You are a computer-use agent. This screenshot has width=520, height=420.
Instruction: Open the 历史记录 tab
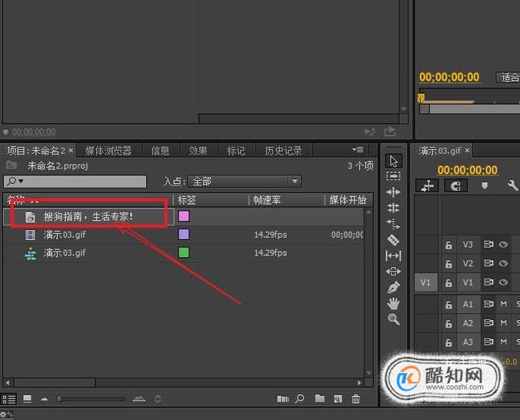point(284,151)
